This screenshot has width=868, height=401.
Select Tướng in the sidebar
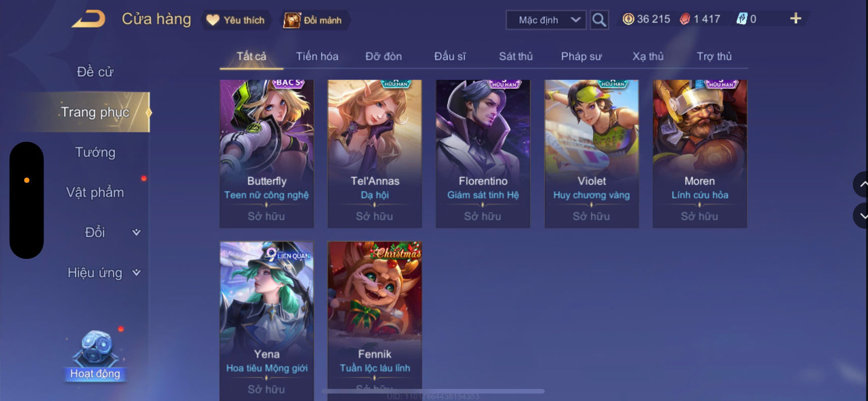[95, 152]
